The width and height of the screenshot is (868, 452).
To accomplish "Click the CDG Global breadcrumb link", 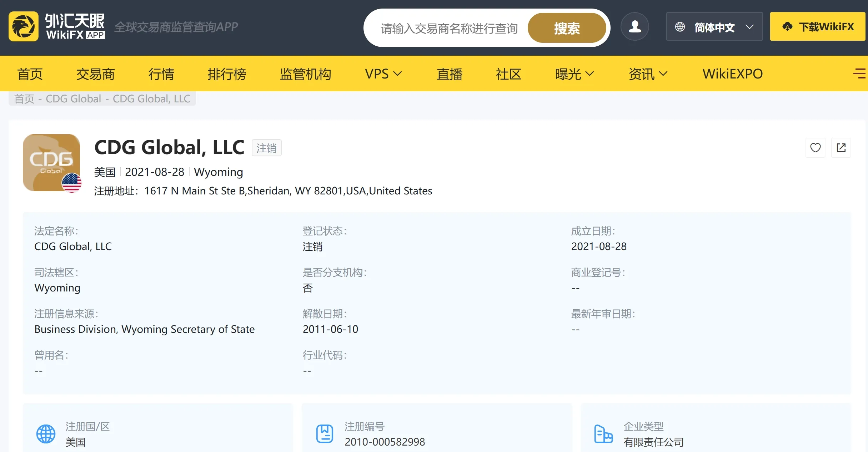I will (x=74, y=98).
